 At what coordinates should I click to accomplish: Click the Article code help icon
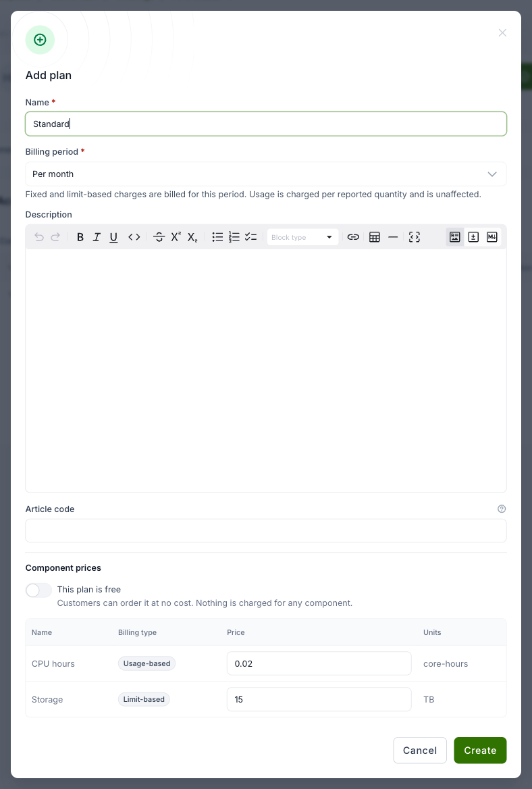(502, 509)
